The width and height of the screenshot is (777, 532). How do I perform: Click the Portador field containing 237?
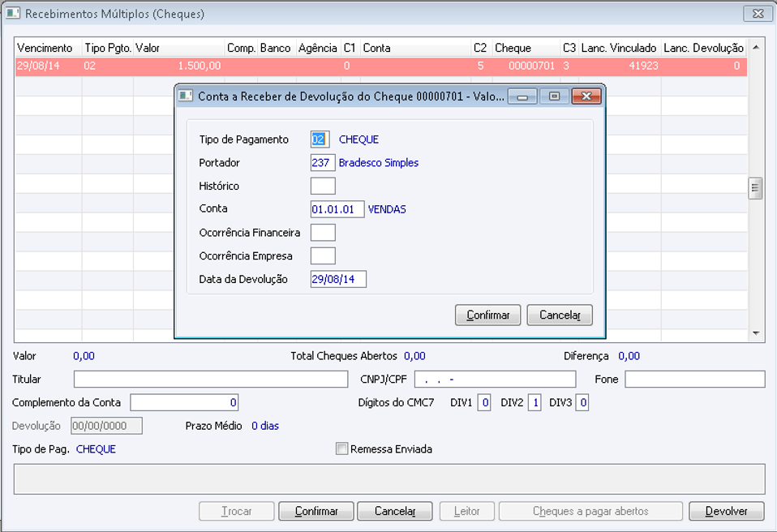pyautogui.click(x=323, y=162)
